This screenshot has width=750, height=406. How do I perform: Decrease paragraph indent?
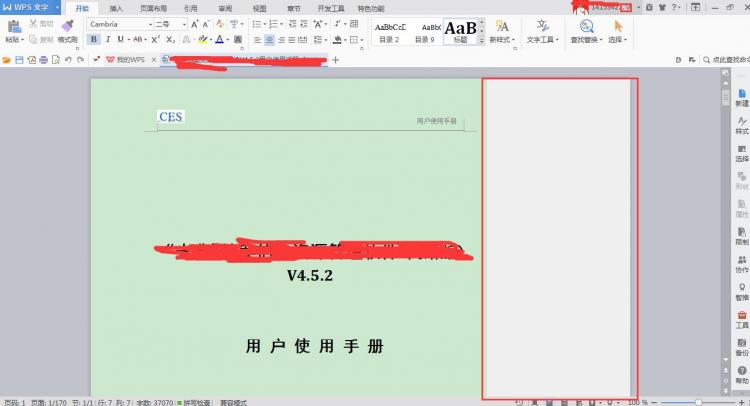coord(293,24)
